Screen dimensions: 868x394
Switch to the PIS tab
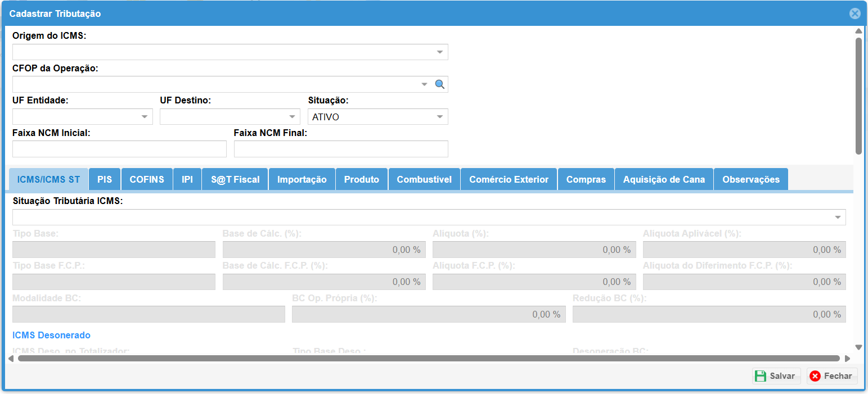click(105, 179)
